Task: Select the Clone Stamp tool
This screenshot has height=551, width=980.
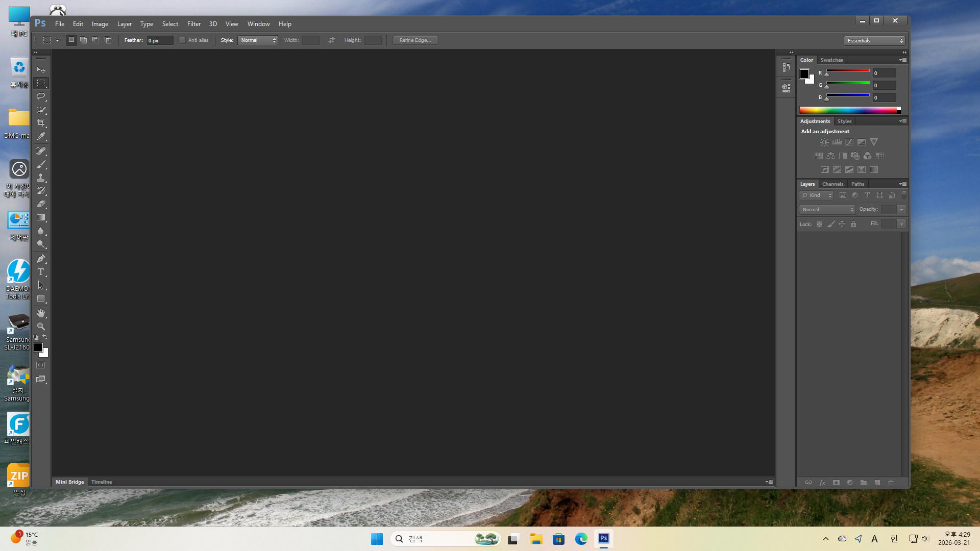Action: (x=41, y=178)
